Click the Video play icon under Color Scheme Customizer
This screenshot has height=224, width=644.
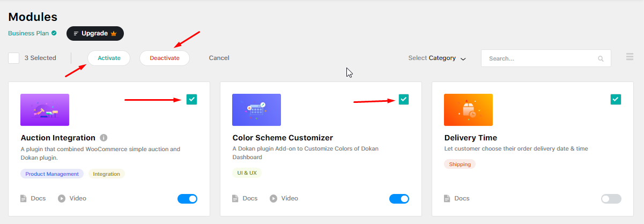[x=273, y=198]
